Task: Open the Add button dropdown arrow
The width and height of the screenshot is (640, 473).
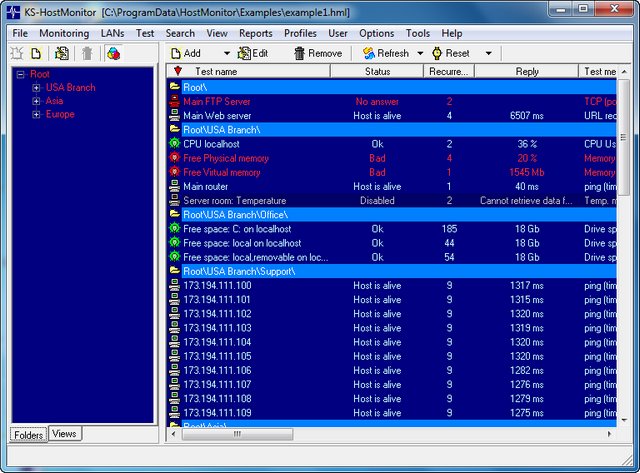Action: (x=227, y=53)
